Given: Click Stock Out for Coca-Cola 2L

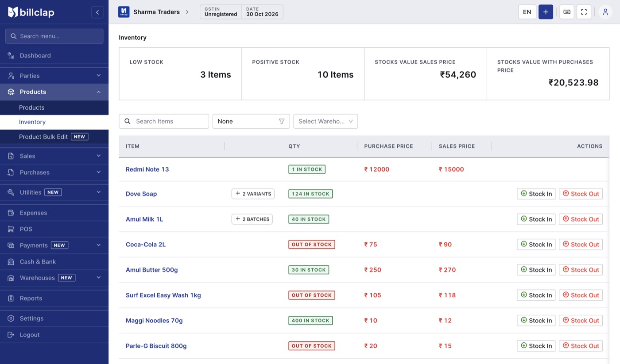Looking at the screenshot, I should click(581, 245).
